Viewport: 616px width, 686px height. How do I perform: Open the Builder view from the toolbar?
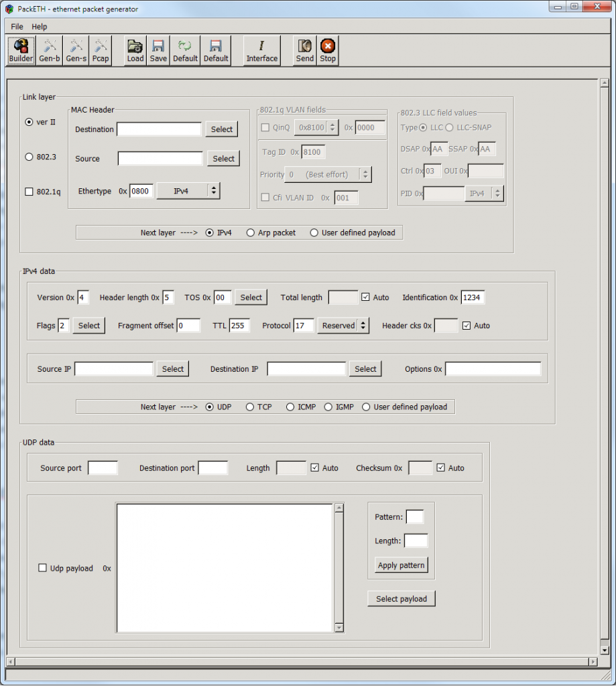click(x=21, y=50)
